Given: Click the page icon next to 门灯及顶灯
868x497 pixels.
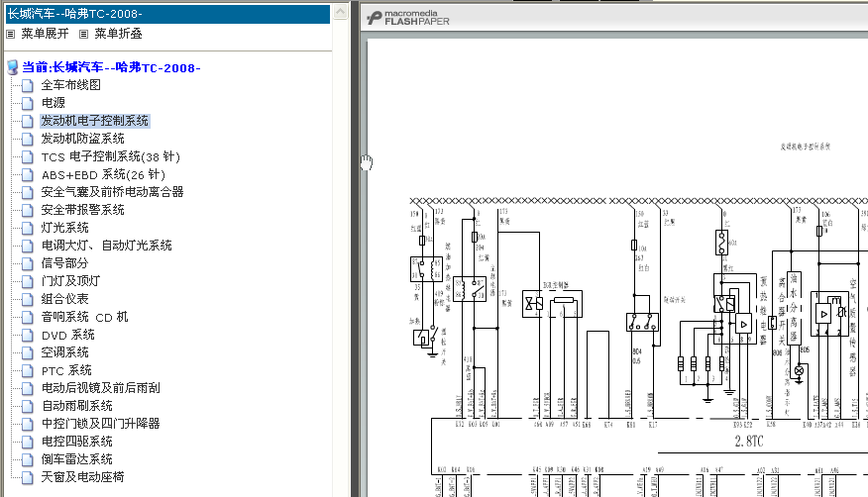Looking at the screenshot, I should pos(27,281).
